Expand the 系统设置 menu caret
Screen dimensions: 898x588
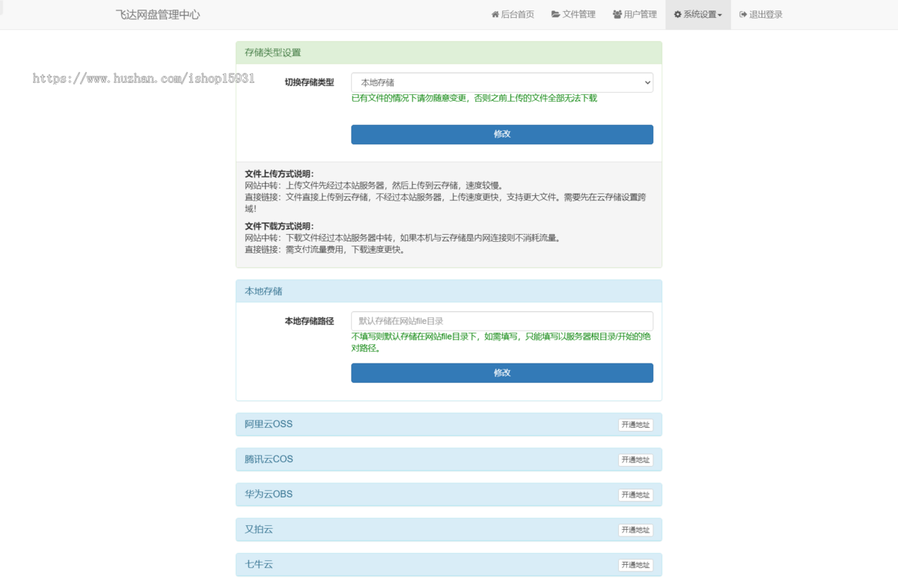[720, 16]
